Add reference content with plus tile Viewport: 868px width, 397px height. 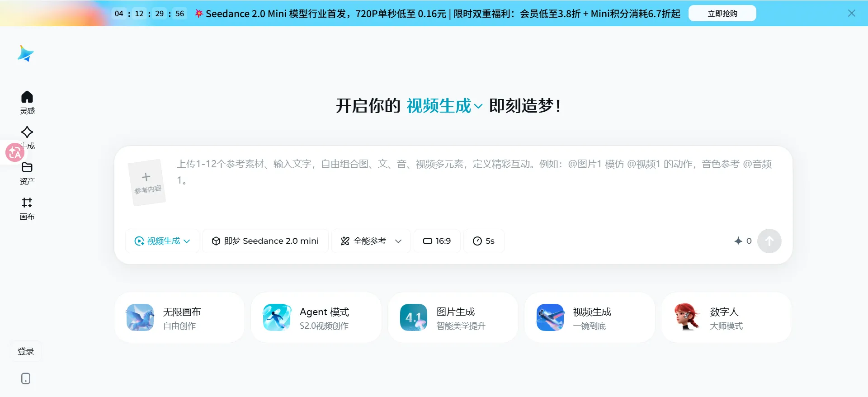(146, 182)
